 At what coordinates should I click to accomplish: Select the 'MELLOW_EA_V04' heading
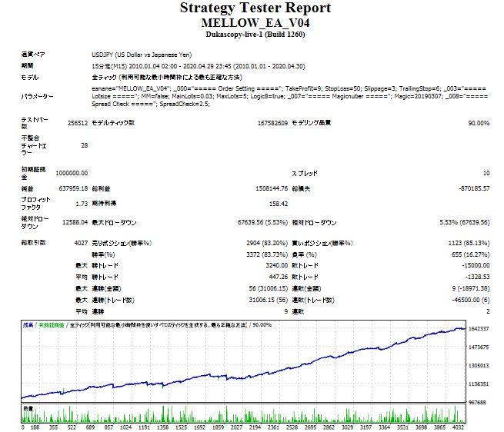coord(255,23)
